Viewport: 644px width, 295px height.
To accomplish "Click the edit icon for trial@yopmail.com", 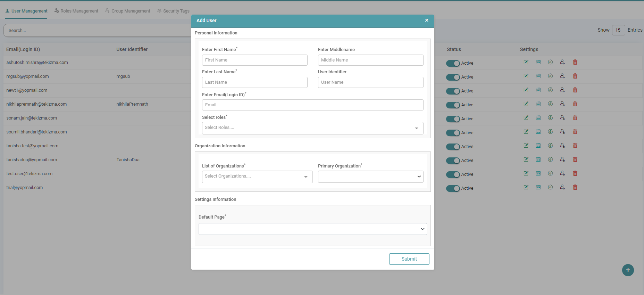I will click(526, 187).
